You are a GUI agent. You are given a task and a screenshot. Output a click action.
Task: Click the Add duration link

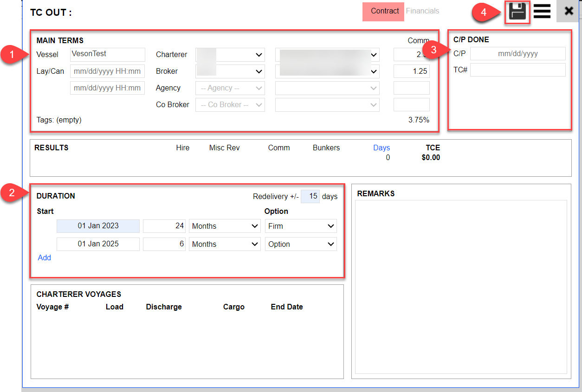point(45,258)
